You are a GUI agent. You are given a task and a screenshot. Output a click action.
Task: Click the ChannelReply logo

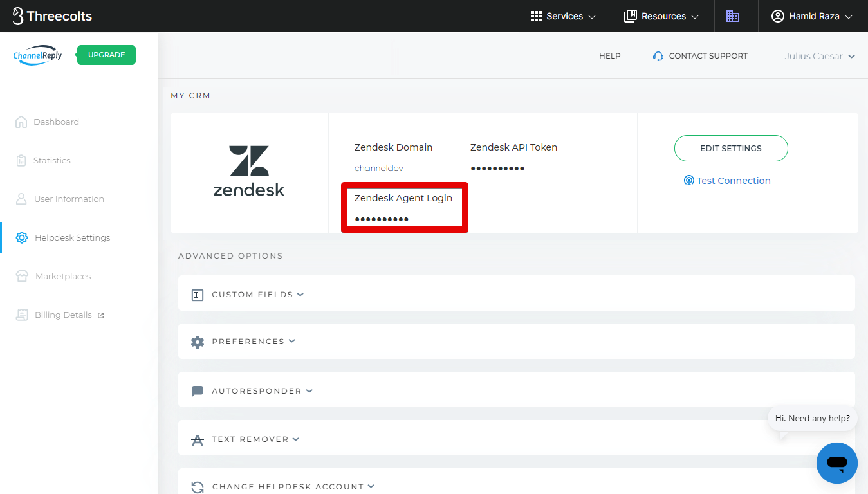point(37,55)
